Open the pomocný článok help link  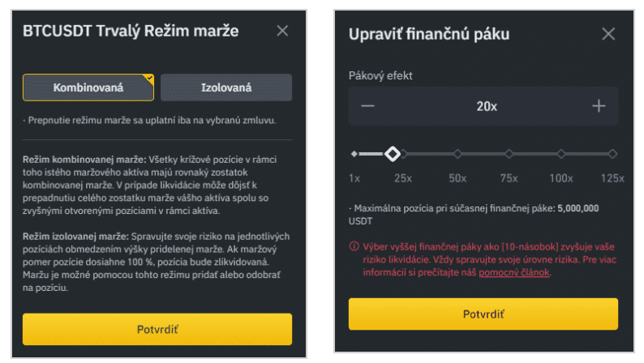(514, 273)
